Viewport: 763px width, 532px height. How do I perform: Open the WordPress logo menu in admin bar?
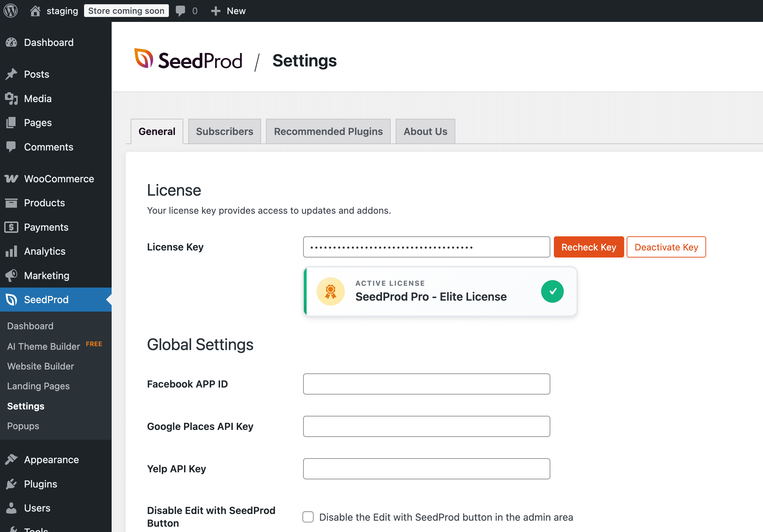pos(10,11)
